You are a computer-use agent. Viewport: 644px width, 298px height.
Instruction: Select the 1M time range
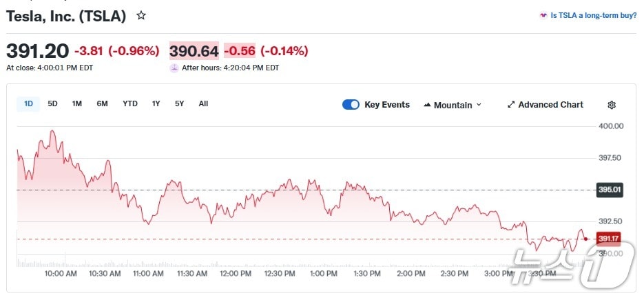pyautogui.click(x=77, y=103)
